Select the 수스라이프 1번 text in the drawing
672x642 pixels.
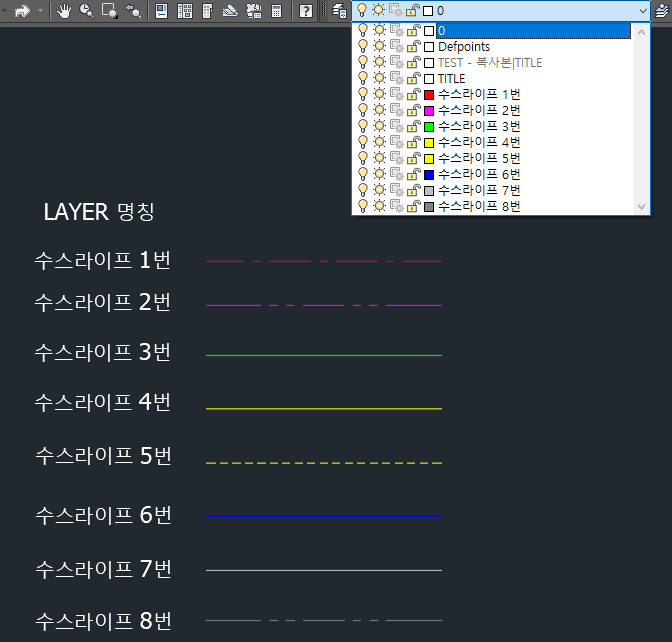[x=103, y=261]
